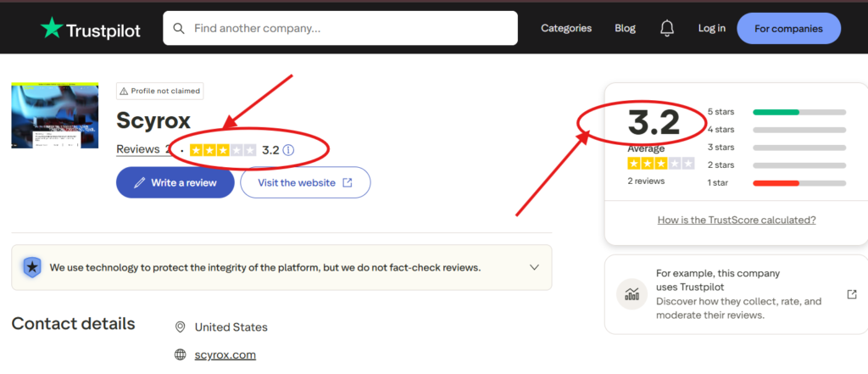Image resolution: width=868 pixels, height=374 pixels.
Task: Click the 2 reviews text in rating card
Action: click(x=646, y=181)
